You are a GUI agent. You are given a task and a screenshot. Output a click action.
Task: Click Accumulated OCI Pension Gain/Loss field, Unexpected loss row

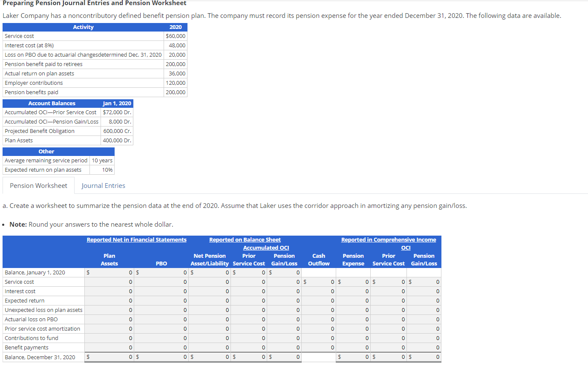pyautogui.click(x=284, y=310)
